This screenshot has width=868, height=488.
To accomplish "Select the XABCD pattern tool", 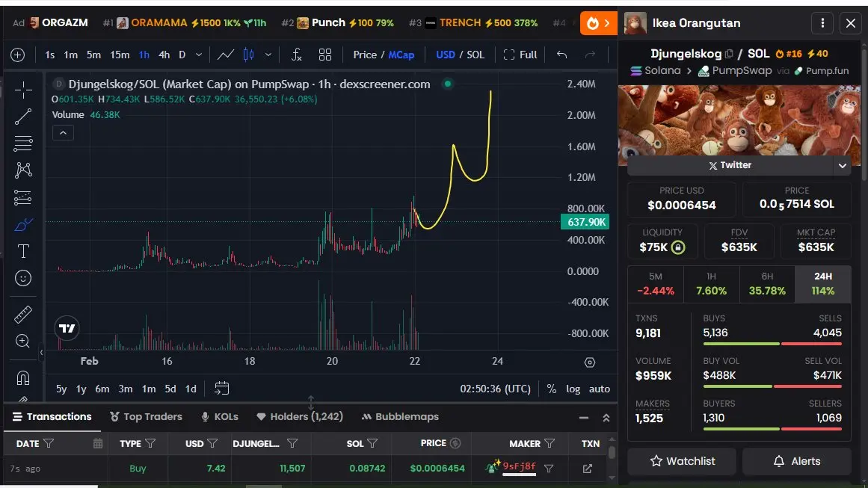I will [x=23, y=170].
